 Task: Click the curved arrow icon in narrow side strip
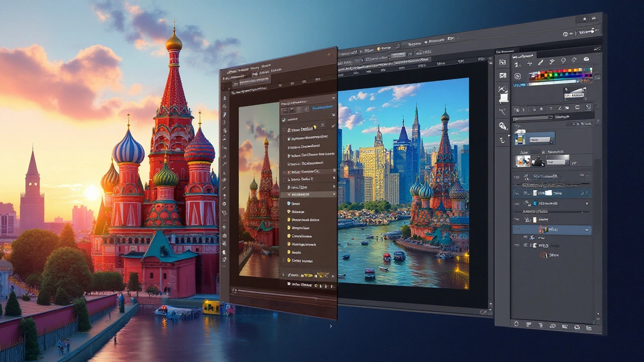tap(502, 140)
